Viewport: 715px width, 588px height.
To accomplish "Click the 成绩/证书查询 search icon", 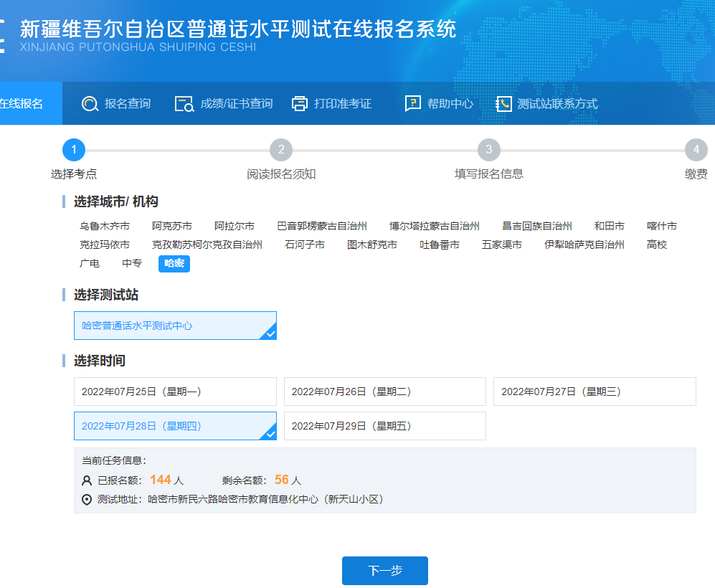I will coord(184,104).
